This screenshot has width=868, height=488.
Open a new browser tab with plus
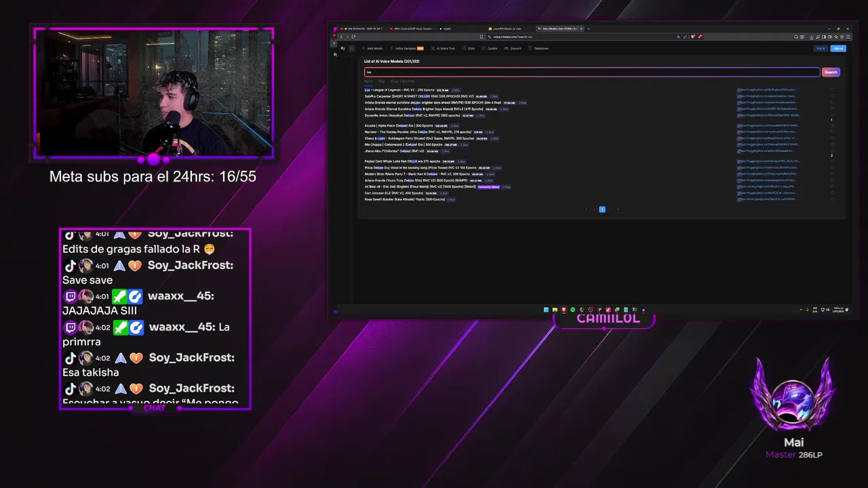click(x=589, y=28)
